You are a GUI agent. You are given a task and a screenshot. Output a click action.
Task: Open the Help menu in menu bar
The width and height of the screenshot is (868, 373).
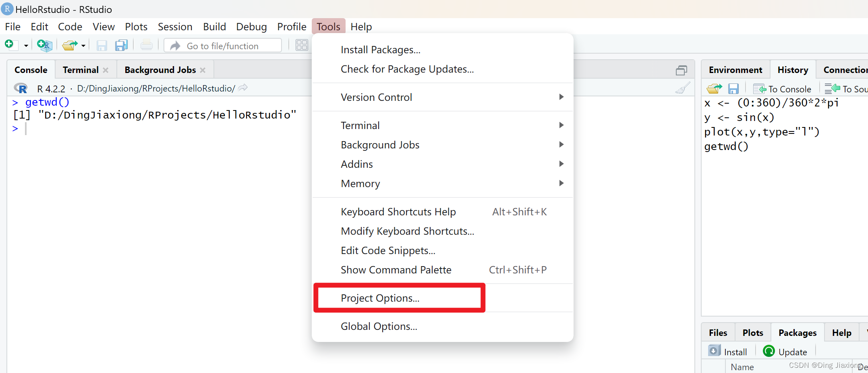[361, 27]
